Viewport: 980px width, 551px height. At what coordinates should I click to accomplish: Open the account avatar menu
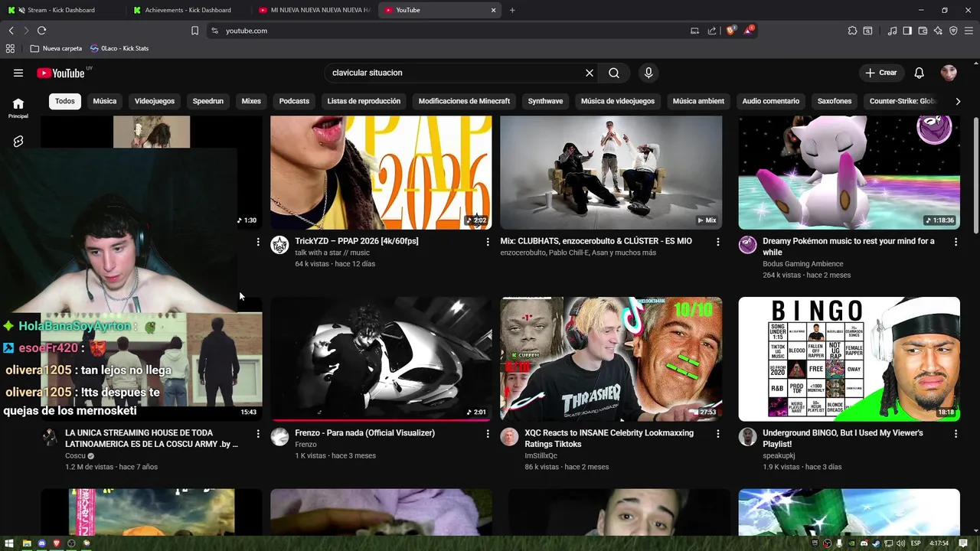pos(949,73)
